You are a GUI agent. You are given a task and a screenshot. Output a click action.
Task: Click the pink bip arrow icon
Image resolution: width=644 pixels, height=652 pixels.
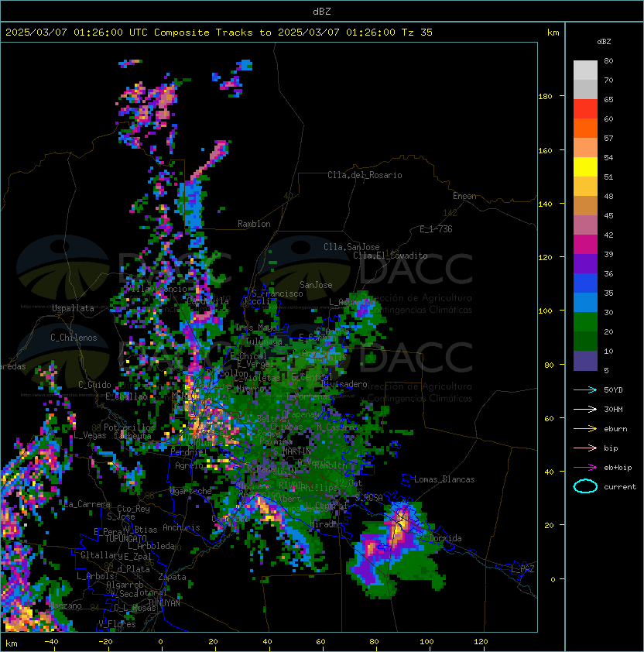585,448
